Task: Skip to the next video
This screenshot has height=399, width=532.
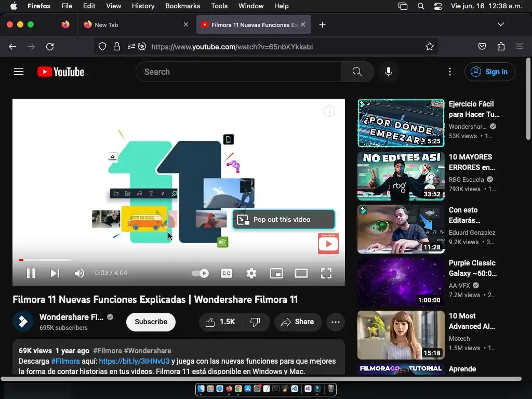Action: [55, 273]
